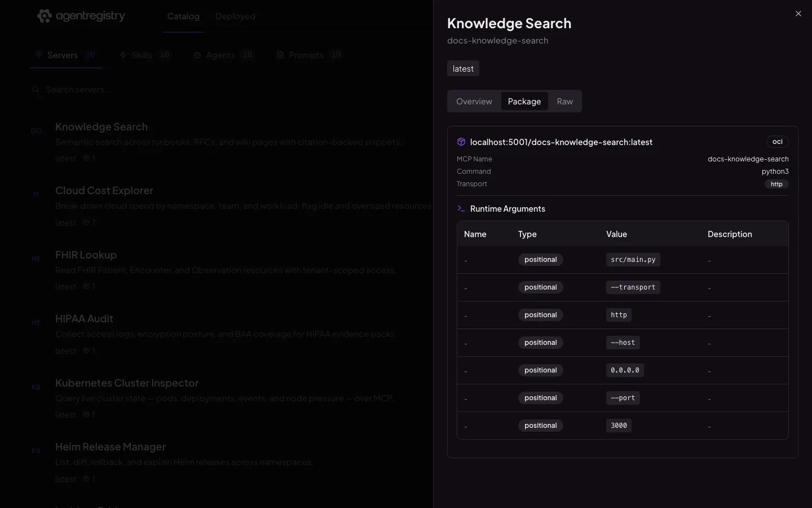Viewport: 812px width, 508px height.
Task: Click the Agents robot icon
Action: pyautogui.click(x=197, y=55)
